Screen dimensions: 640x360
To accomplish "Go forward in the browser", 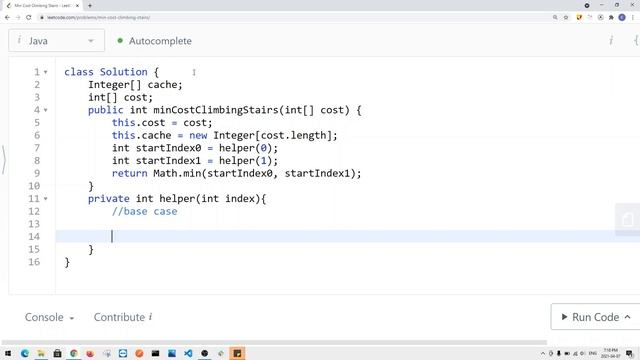I will pyautogui.click(x=18, y=18).
